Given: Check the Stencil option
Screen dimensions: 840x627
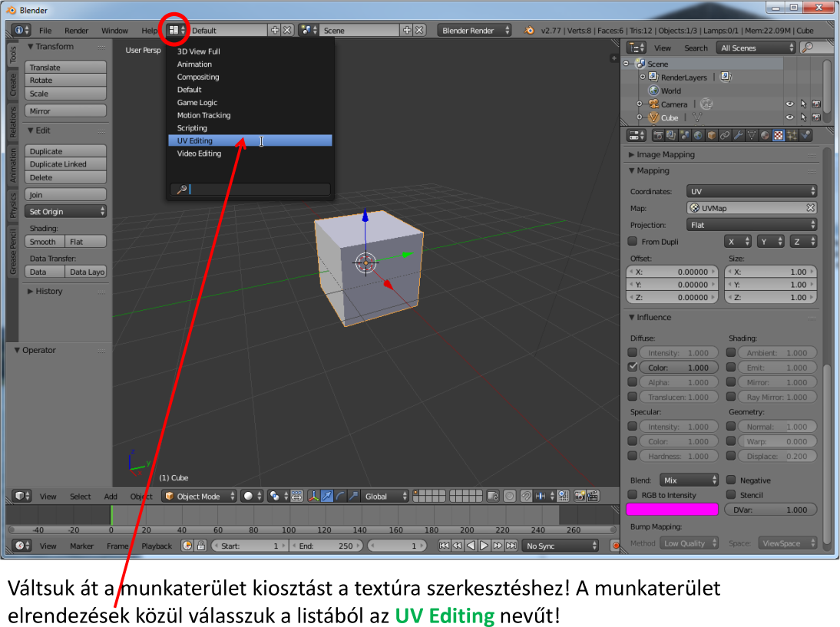Looking at the screenshot, I should (x=731, y=495).
